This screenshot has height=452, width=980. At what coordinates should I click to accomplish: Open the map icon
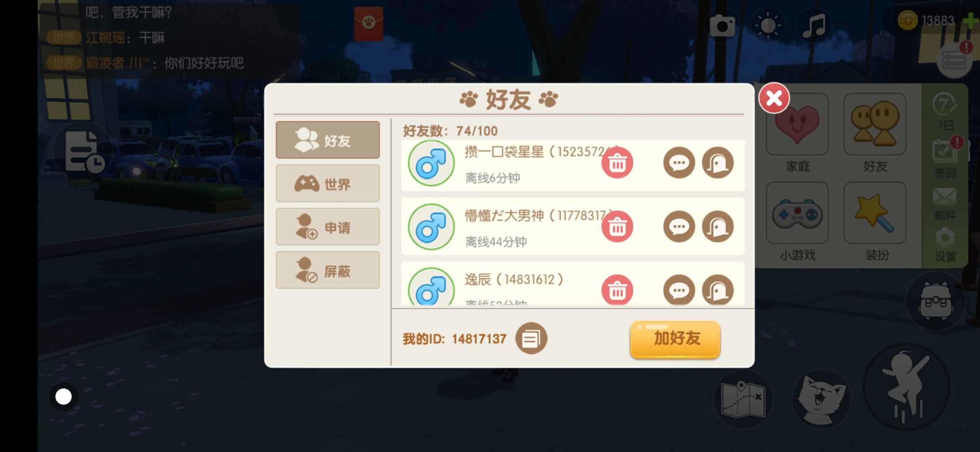coord(743,398)
